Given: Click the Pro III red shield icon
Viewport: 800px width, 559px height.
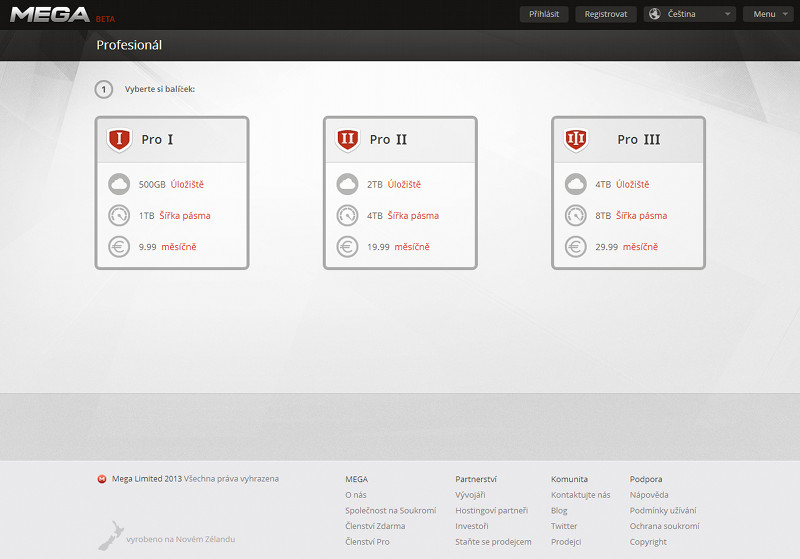Looking at the screenshot, I should (576, 140).
